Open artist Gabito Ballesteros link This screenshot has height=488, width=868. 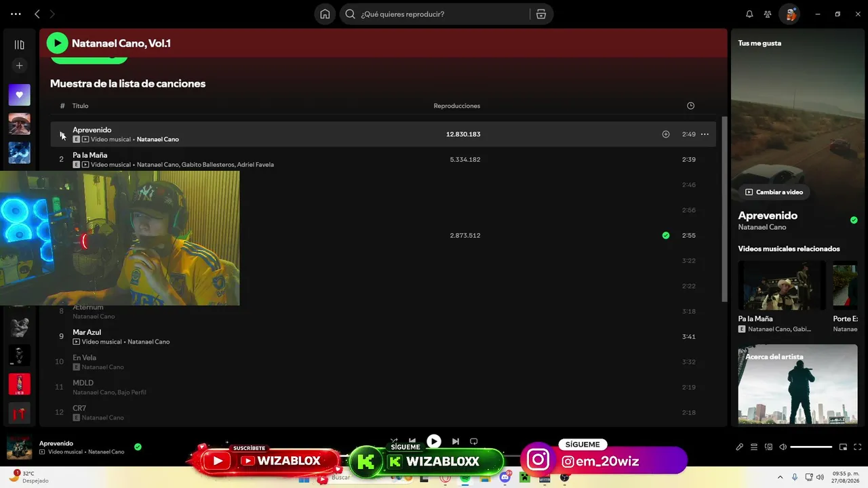pyautogui.click(x=207, y=165)
